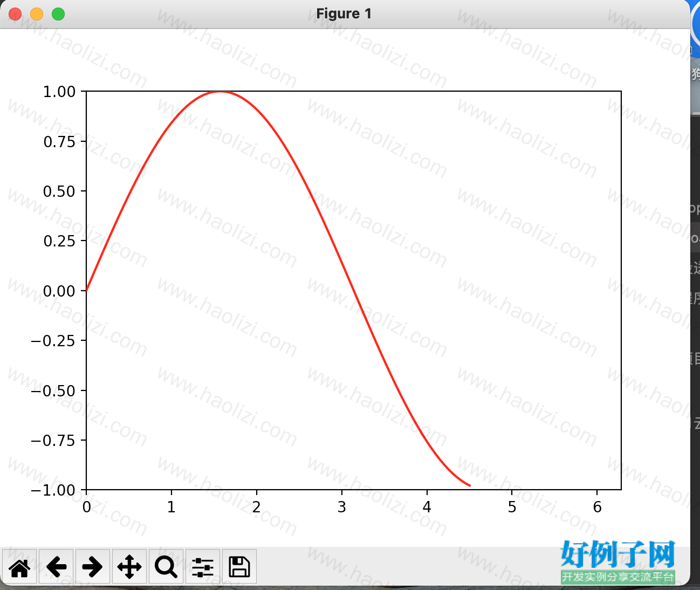Click y-axis label 0.25
700x590 pixels.
click(x=59, y=241)
